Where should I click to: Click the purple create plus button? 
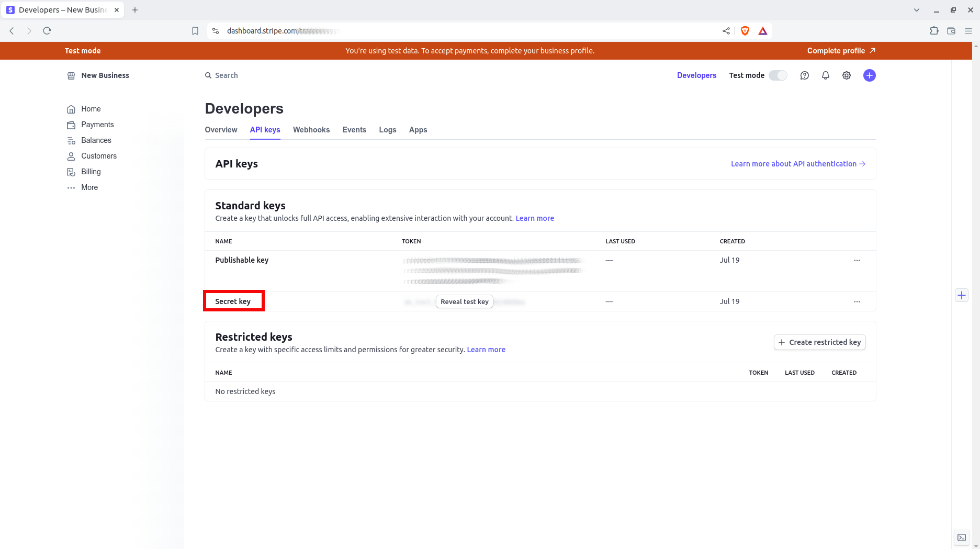(870, 75)
